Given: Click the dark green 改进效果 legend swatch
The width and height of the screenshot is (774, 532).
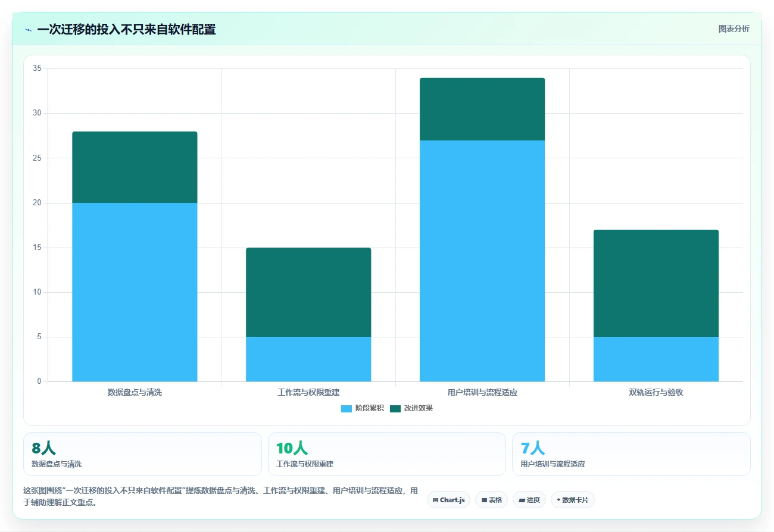Looking at the screenshot, I should pos(395,408).
